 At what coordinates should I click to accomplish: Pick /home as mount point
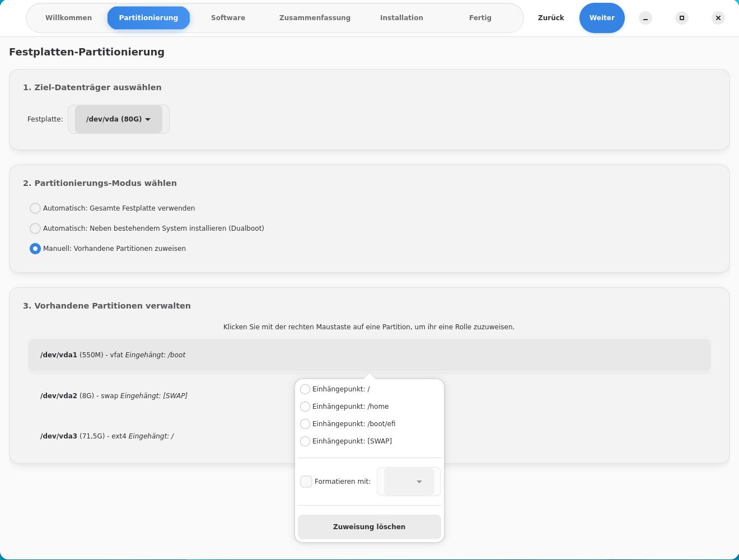(305, 407)
